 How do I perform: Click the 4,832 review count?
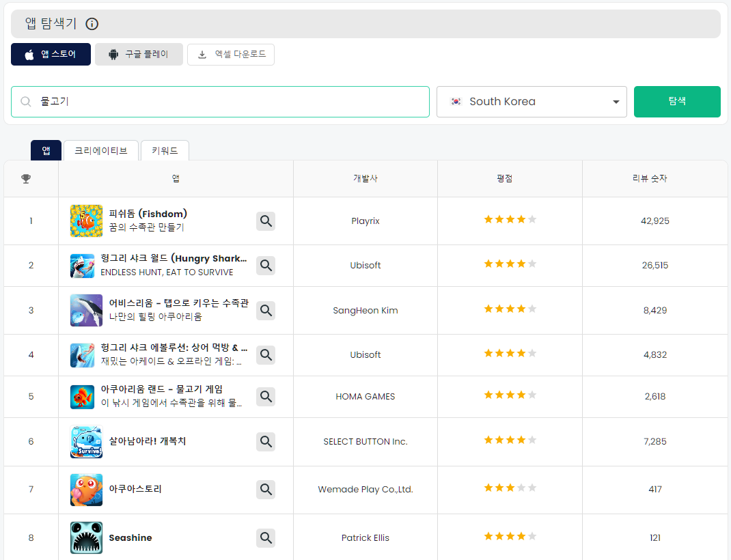655,355
